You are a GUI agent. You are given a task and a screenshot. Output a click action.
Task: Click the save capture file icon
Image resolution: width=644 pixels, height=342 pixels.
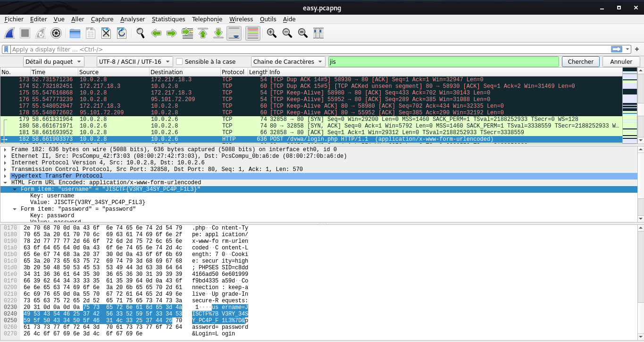[90, 33]
